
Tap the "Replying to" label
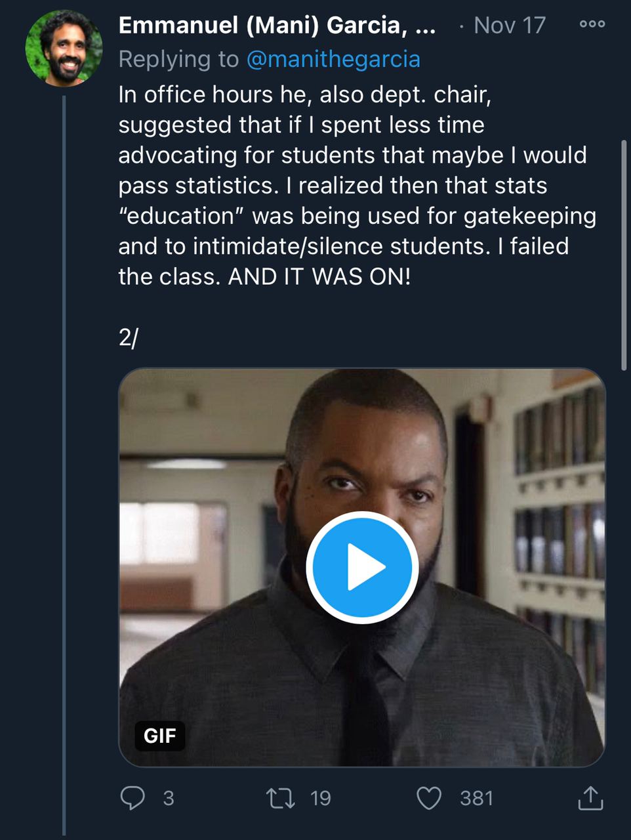point(178,59)
